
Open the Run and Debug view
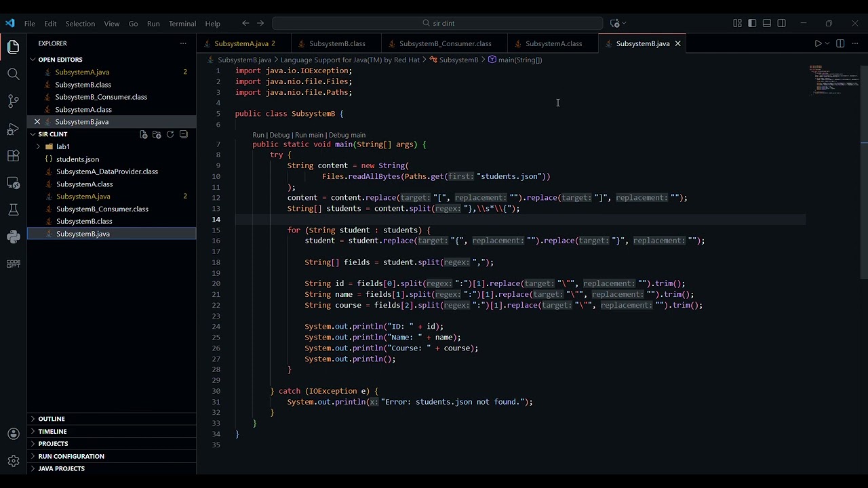(13, 129)
